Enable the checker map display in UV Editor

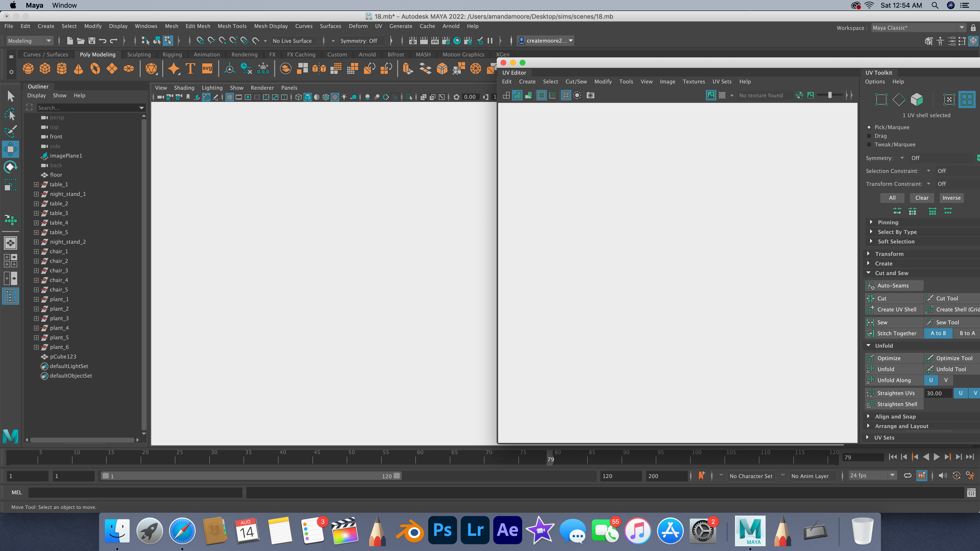(x=722, y=95)
